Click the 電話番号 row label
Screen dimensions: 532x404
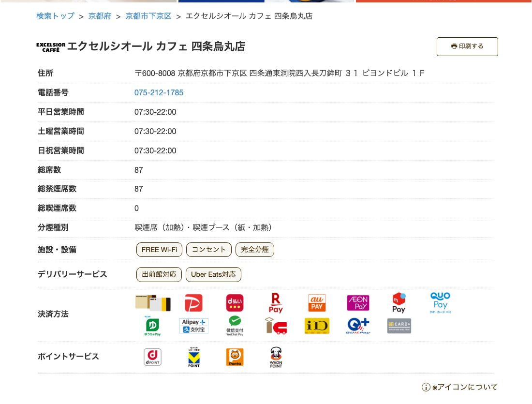[x=53, y=92]
